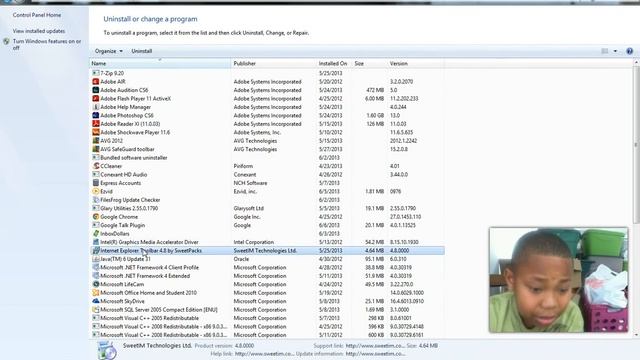
Task: Click the Ezvid program icon
Action: (96, 191)
